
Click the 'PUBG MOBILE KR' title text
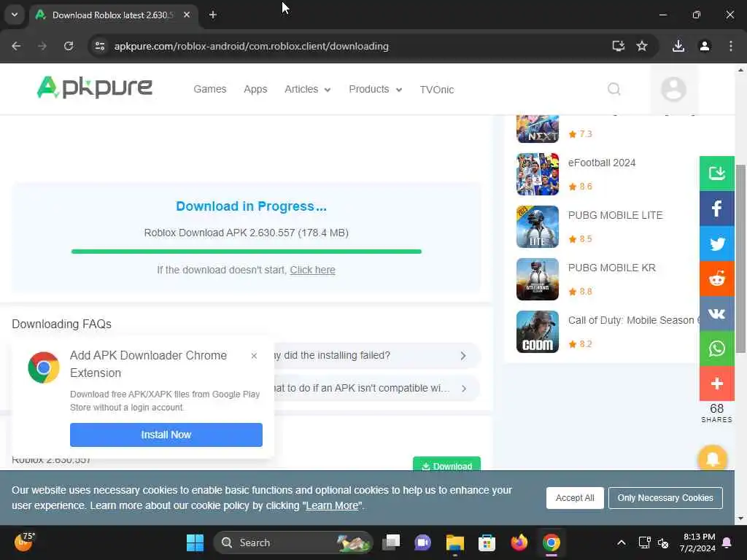click(x=612, y=268)
